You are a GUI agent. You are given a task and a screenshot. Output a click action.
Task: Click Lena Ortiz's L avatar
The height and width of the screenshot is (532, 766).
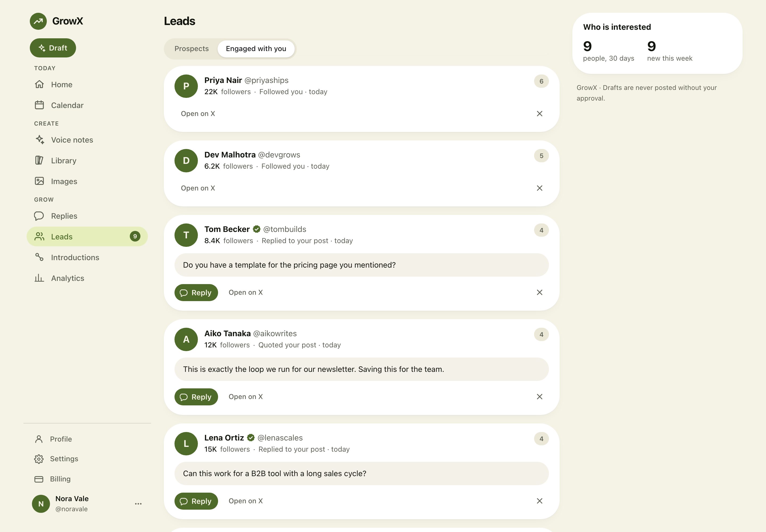[x=186, y=444]
